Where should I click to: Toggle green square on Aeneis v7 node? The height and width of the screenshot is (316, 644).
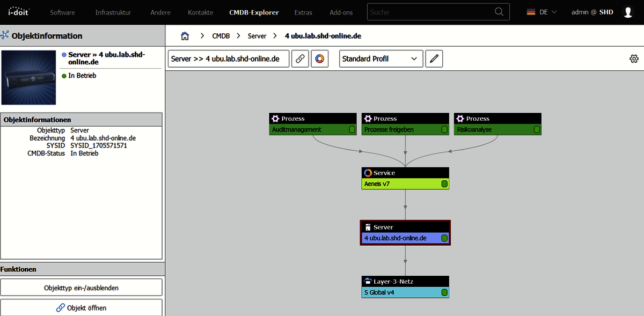tap(444, 184)
